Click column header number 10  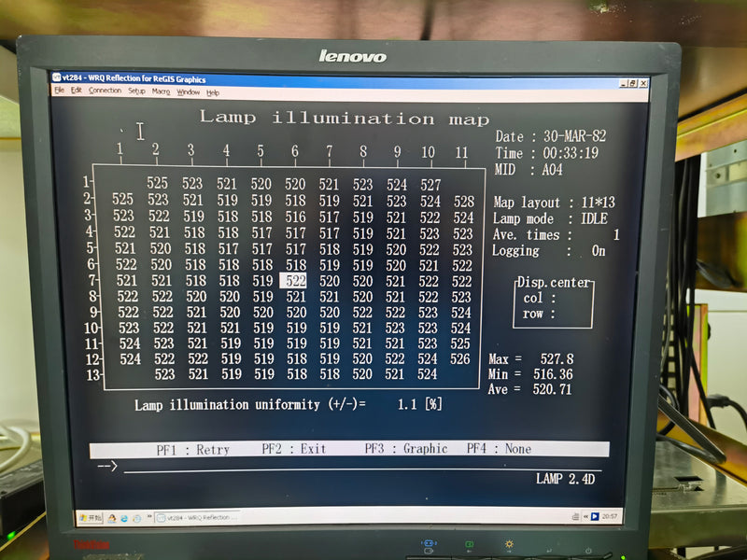428,152
